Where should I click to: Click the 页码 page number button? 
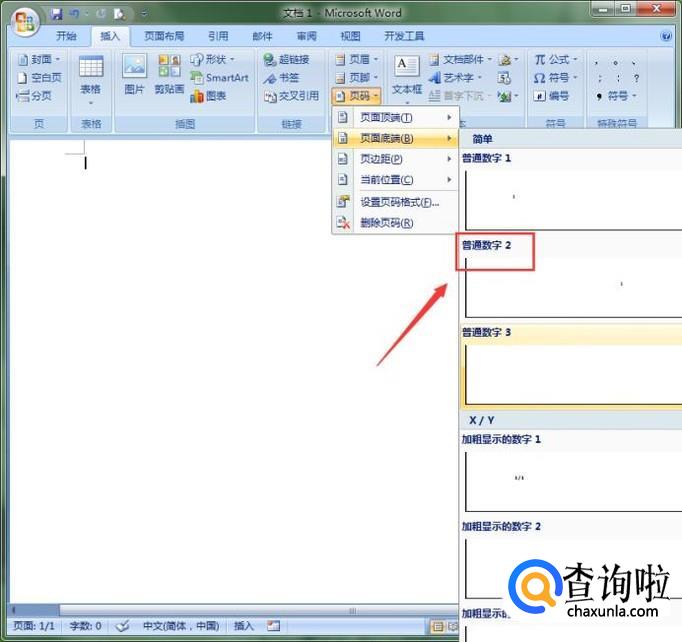tap(357, 96)
